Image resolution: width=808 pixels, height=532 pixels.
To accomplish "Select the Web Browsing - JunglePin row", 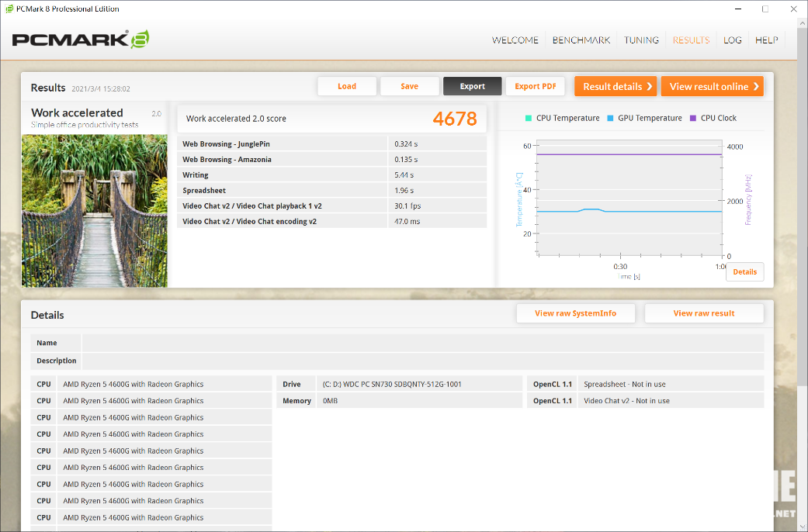I will 332,143.
